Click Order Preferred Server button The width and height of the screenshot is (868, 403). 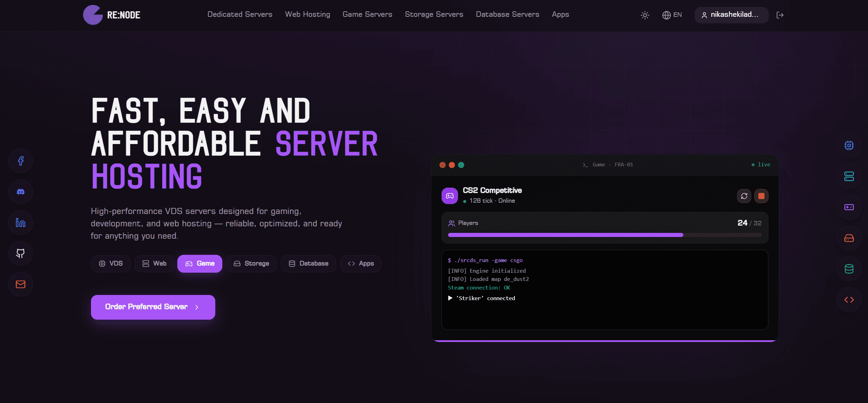[x=153, y=307]
